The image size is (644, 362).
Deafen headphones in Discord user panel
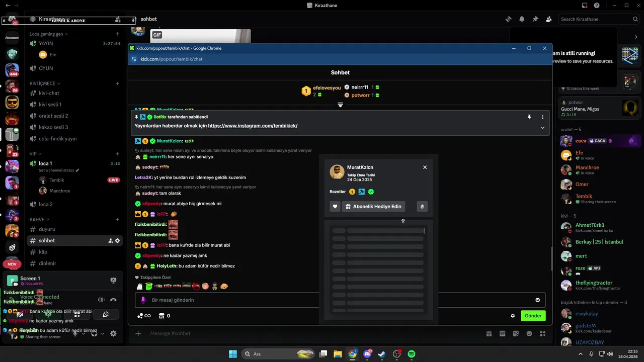coord(94,333)
